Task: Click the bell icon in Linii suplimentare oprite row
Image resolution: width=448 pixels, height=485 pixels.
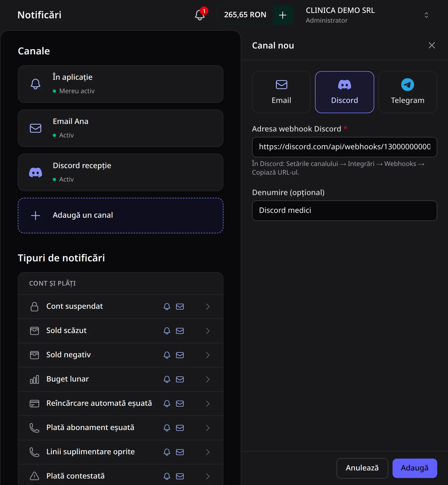Action: (167, 452)
